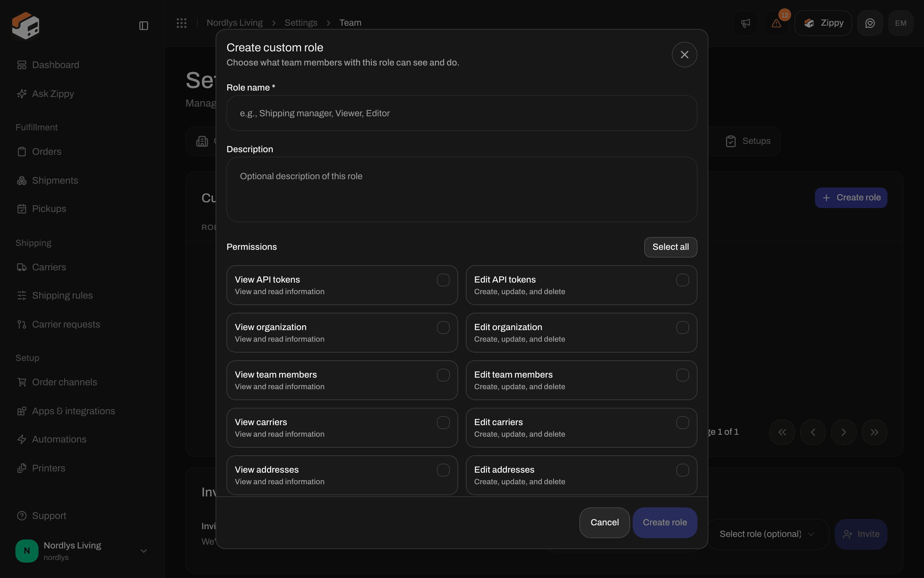Open the chat support icon in top bar
The height and width of the screenshot is (578, 924).
(870, 23)
